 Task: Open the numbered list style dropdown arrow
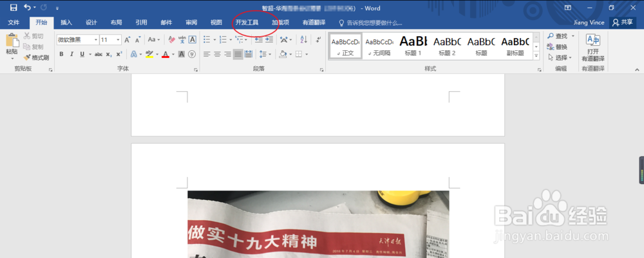pyautogui.click(x=231, y=40)
